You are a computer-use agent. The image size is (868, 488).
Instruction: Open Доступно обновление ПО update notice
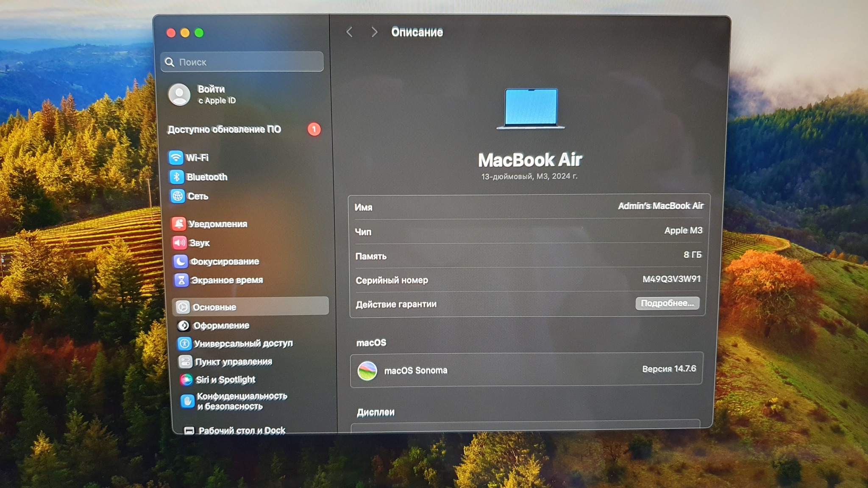[x=224, y=130]
